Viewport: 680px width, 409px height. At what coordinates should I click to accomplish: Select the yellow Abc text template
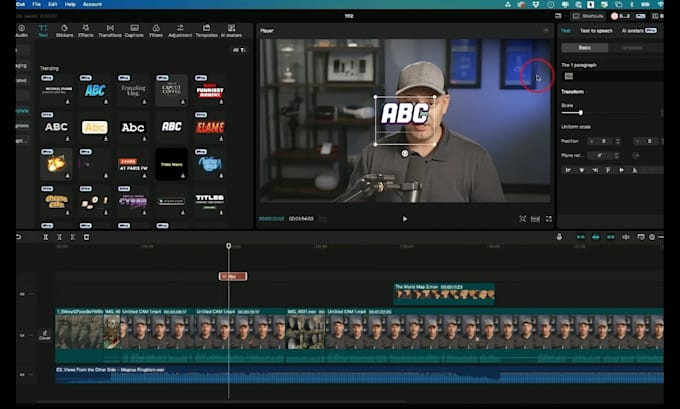pos(95,127)
